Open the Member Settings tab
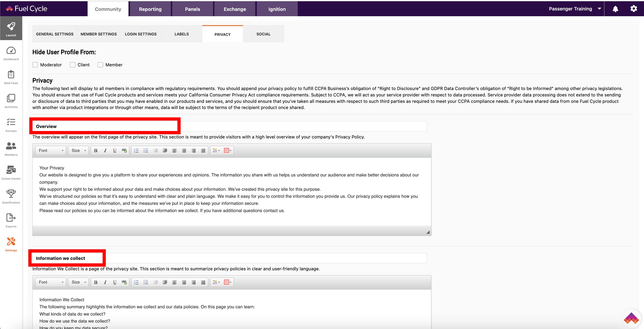The image size is (644, 329). (x=98, y=34)
